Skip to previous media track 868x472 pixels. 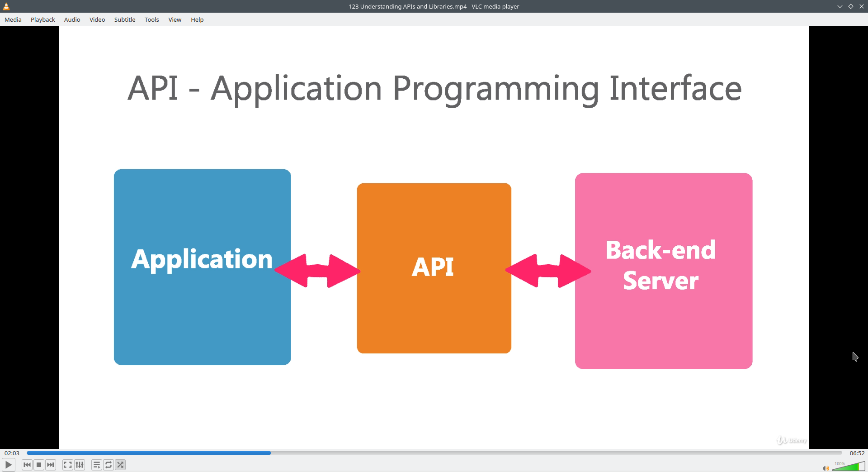pos(27,465)
